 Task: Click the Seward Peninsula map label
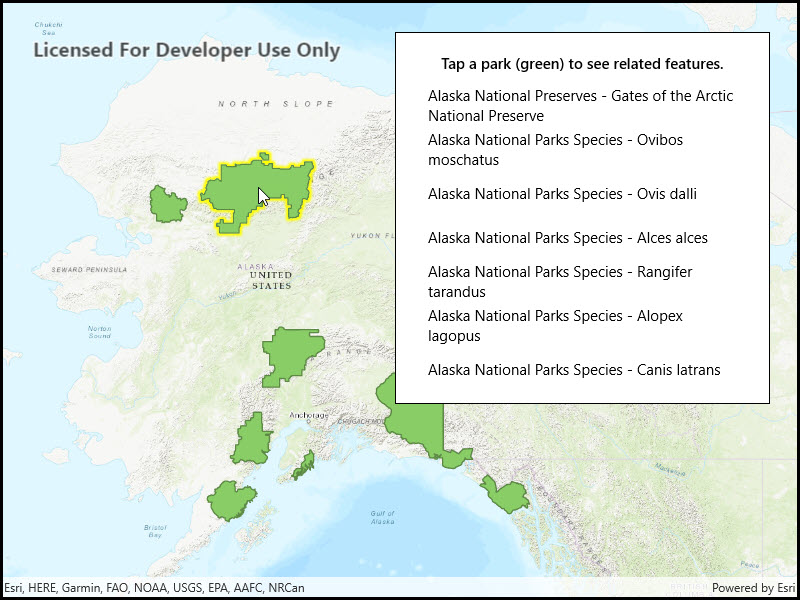click(x=89, y=269)
